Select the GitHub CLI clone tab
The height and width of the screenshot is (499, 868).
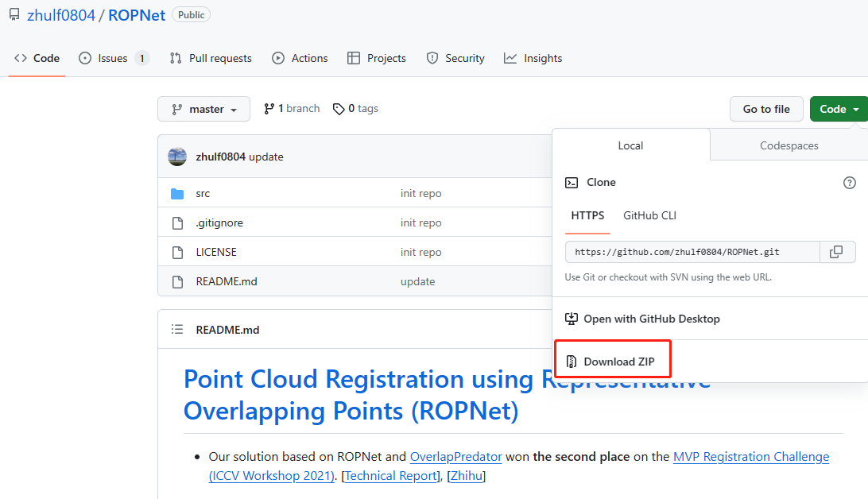pyautogui.click(x=650, y=216)
